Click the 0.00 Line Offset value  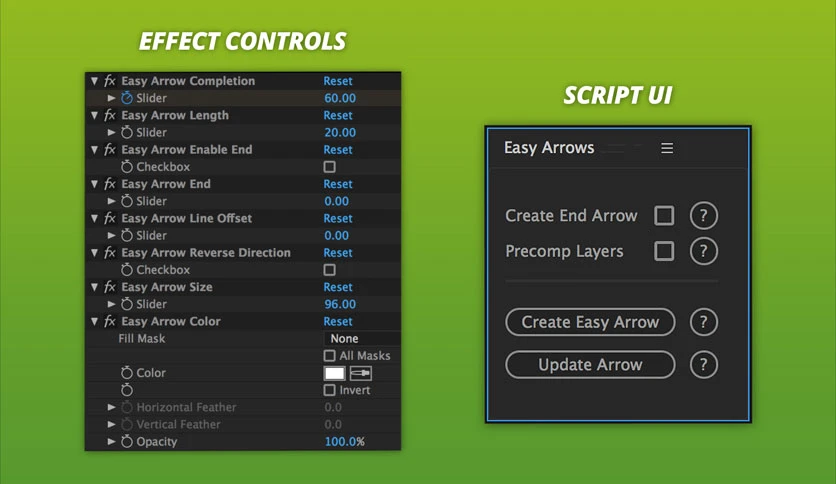click(336, 235)
